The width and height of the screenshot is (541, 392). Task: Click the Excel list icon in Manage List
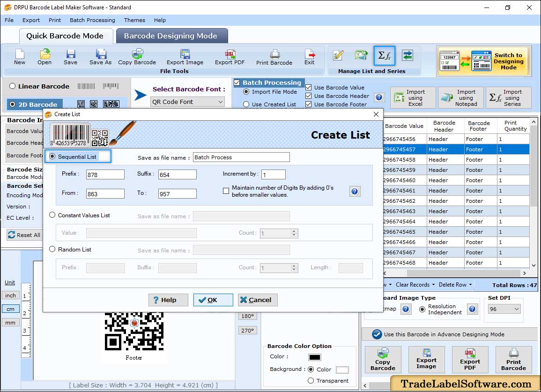(361, 55)
